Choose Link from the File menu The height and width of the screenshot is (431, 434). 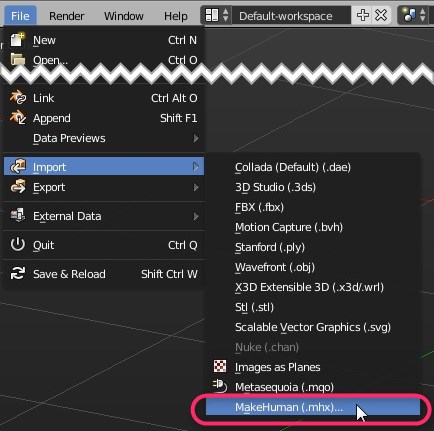coord(104,98)
